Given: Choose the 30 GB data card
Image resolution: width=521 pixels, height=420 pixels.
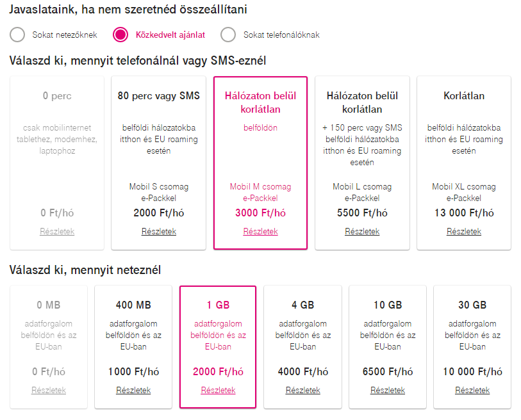Looking at the screenshot, I should 472,347.
